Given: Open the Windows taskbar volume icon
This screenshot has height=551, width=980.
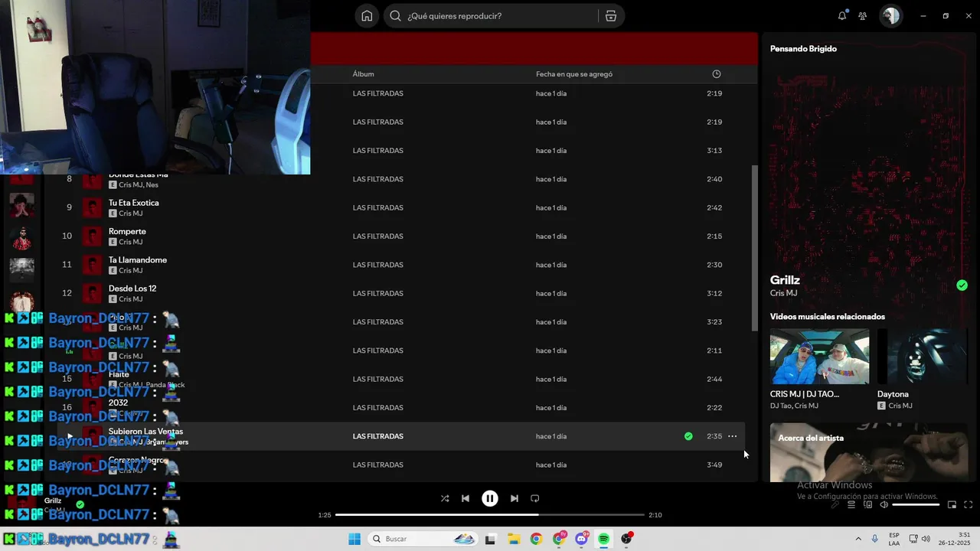Looking at the screenshot, I should [x=926, y=539].
